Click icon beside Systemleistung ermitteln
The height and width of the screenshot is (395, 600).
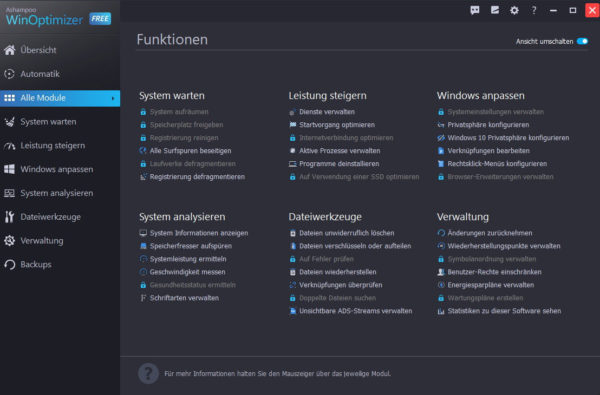[x=143, y=259]
